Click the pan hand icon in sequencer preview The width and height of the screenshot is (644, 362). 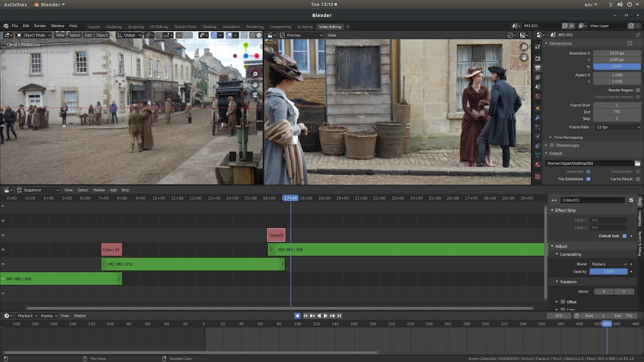[524, 57]
